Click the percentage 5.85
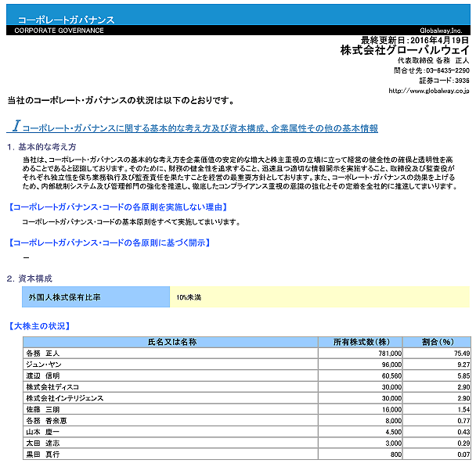 (463, 376)
